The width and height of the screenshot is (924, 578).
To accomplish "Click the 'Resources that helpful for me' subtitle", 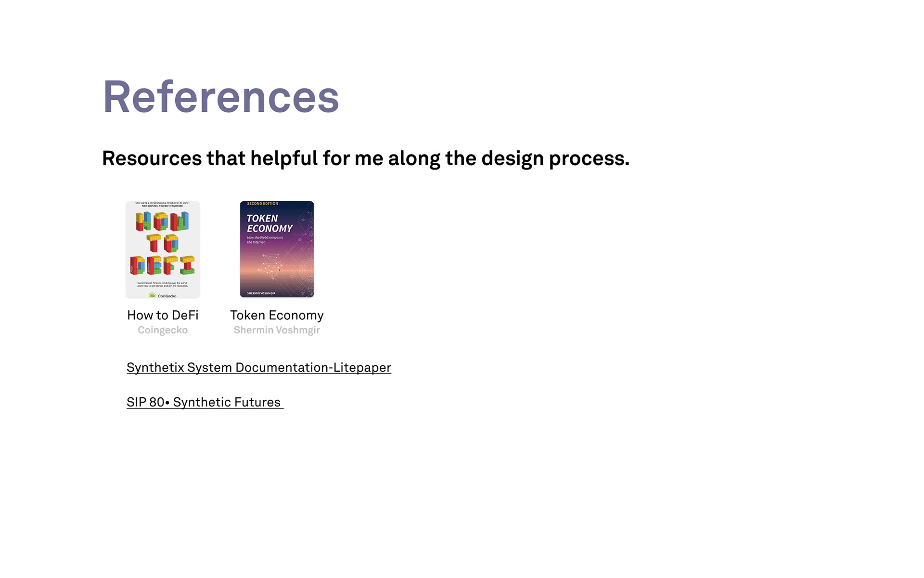I will [x=365, y=158].
